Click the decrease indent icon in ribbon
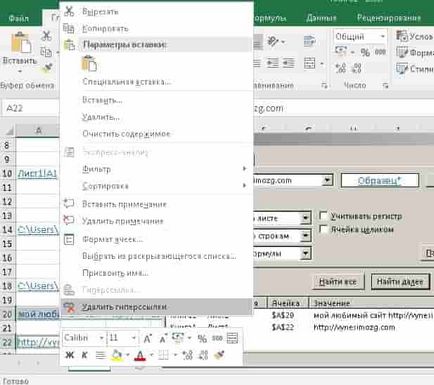Screen dimensions: 434x385 click(x=273, y=63)
